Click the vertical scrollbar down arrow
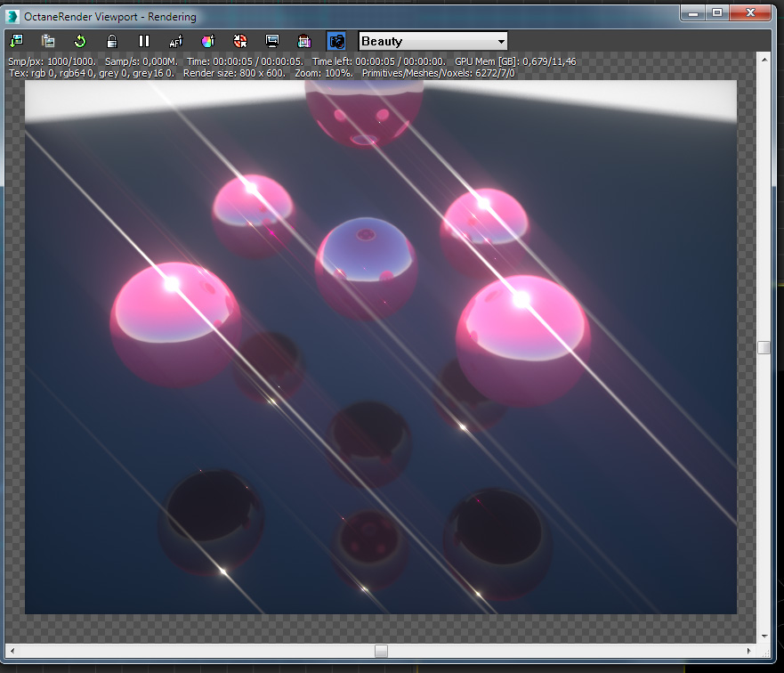784x673 pixels. [764, 636]
